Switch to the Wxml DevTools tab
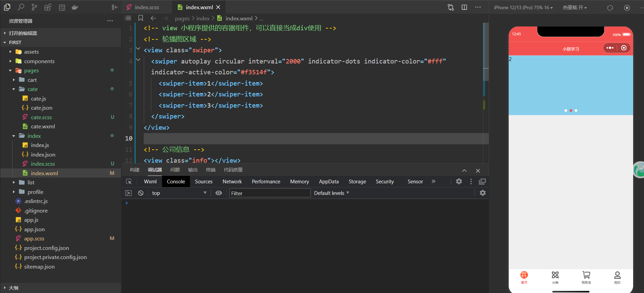This screenshot has height=293, width=644. 150,182
